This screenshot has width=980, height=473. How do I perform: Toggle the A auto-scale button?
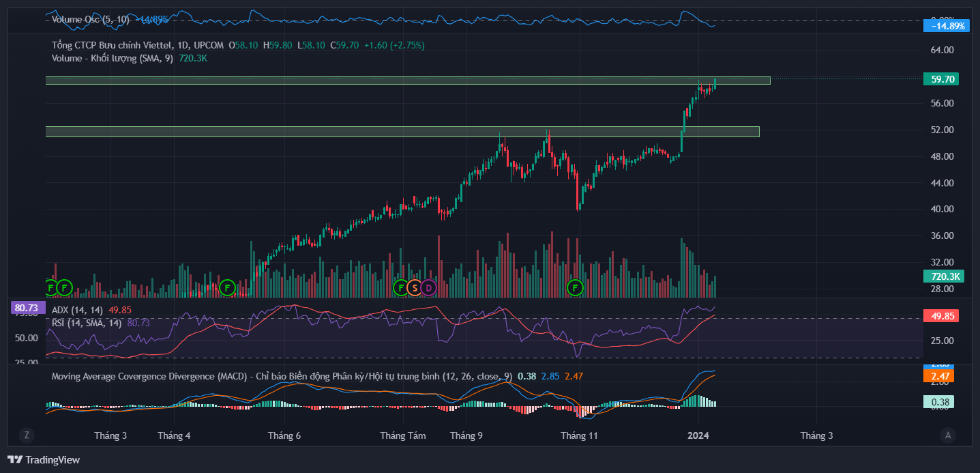(x=947, y=435)
